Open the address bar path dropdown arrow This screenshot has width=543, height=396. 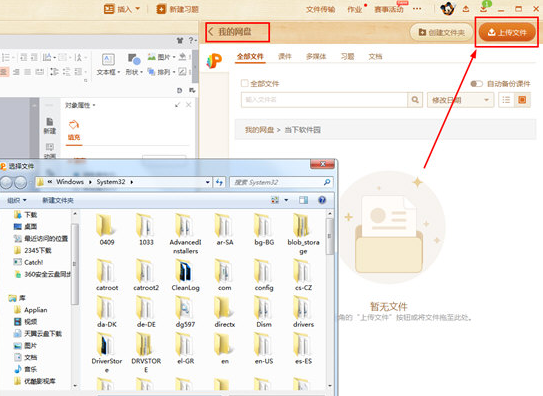(x=207, y=182)
